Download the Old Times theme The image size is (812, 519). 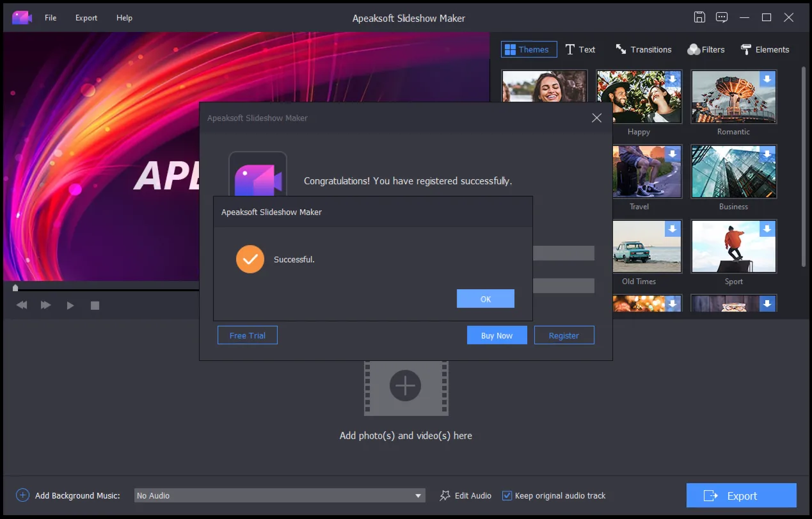[x=672, y=229]
